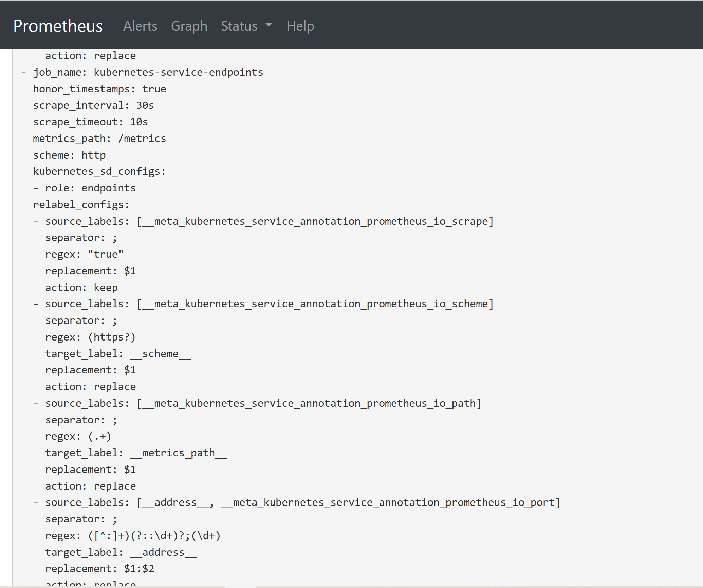This screenshot has height=588, width=703.
Task: Click the regex "true" line
Action: [x=84, y=254]
